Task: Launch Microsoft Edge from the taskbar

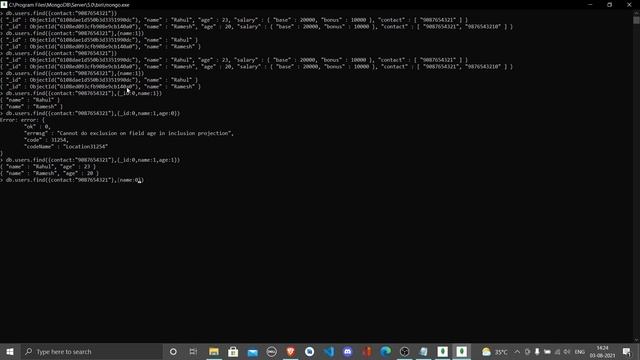Action: tap(385, 351)
